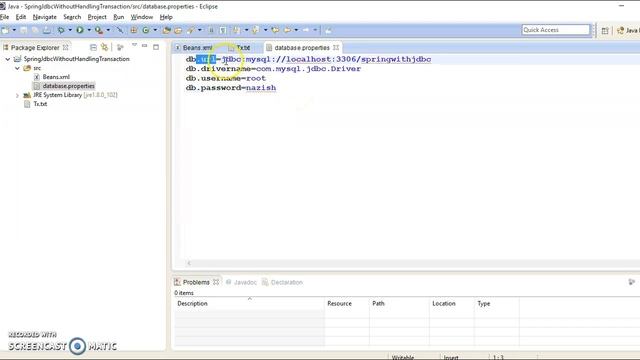Click the Save toolbar icon
Viewport: 640px width, 360px height.
click(x=24, y=30)
